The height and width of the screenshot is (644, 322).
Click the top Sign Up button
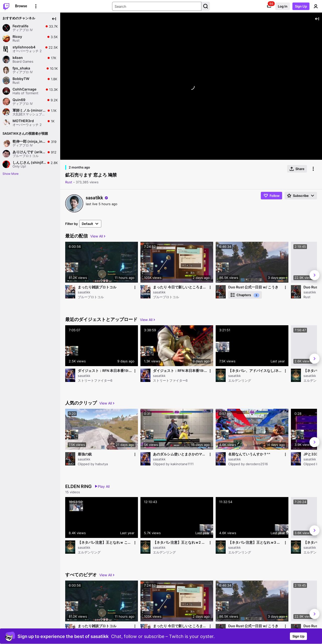coord(301,6)
